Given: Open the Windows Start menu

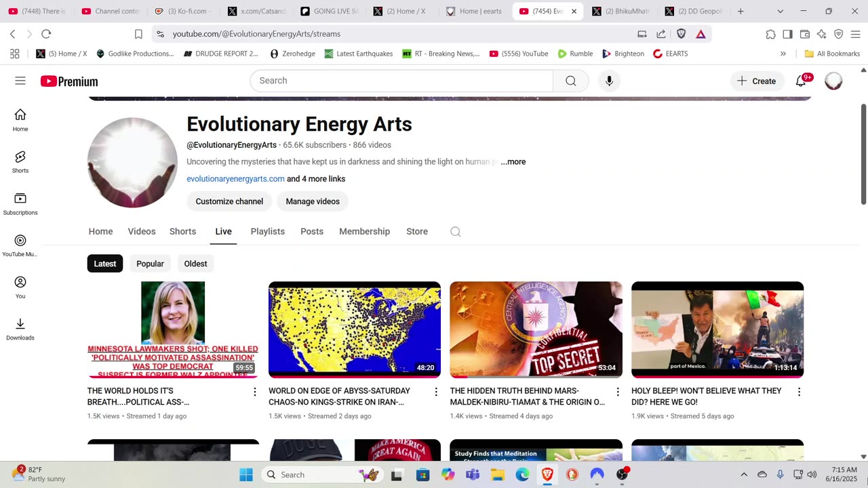Looking at the screenshot, I should tap(246, 474).
